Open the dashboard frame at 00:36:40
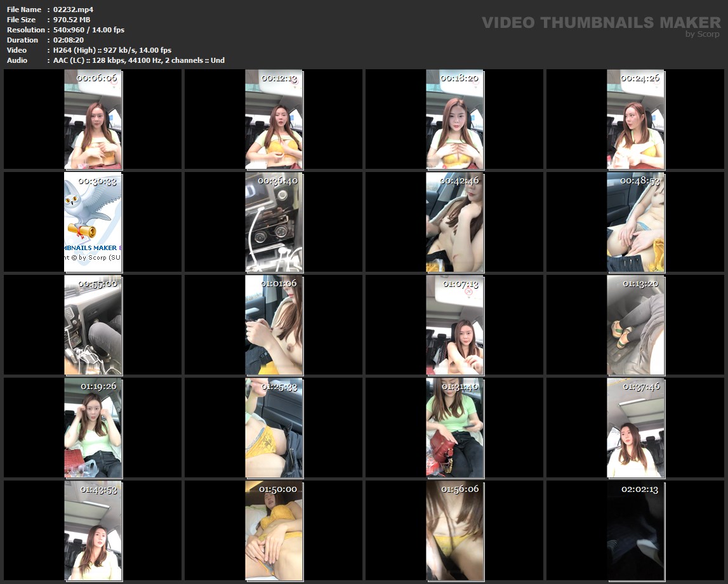Image resolution: width=728 pixels, height=584 pixels. point(274,222)
